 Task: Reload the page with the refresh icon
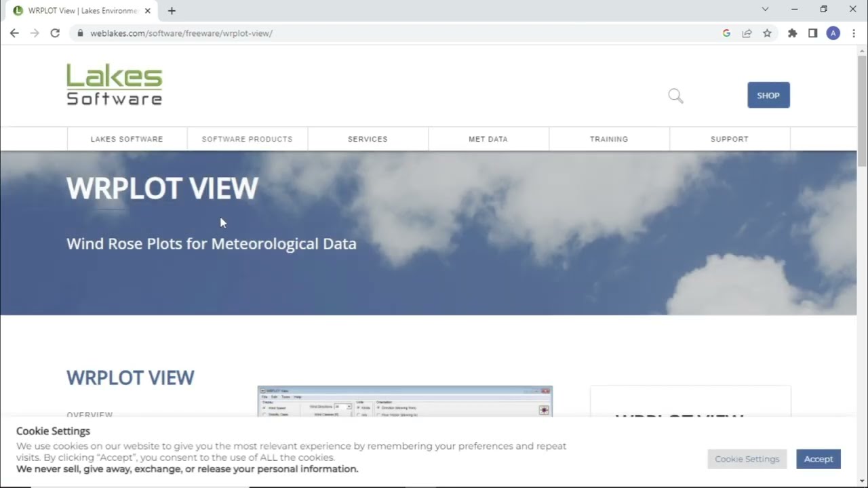(x=55, y=33)
